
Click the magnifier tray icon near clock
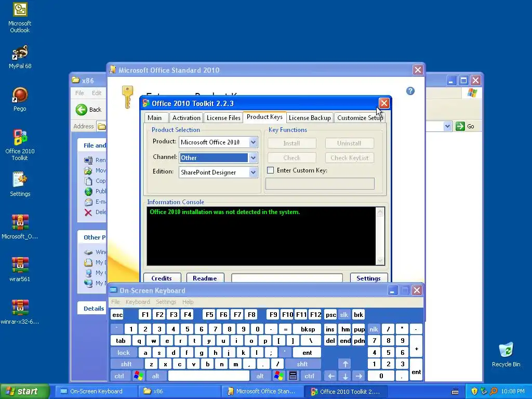[494, 391]
